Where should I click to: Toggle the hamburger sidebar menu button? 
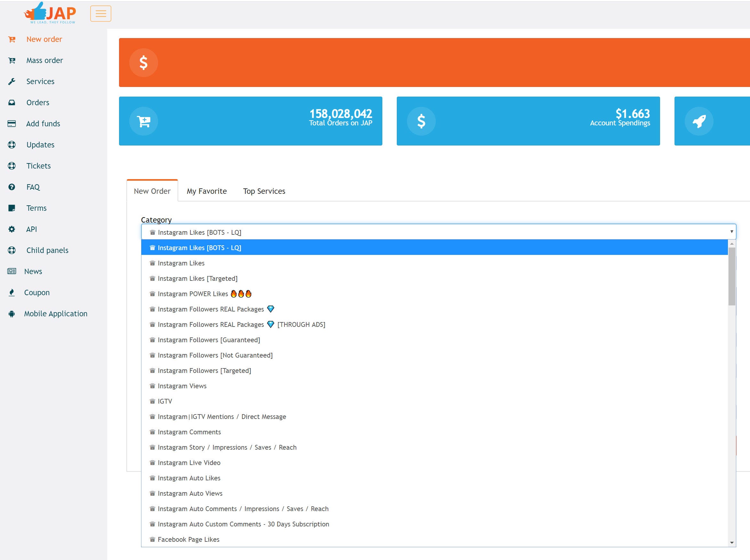pyautogui.click(x=101, y=13)
